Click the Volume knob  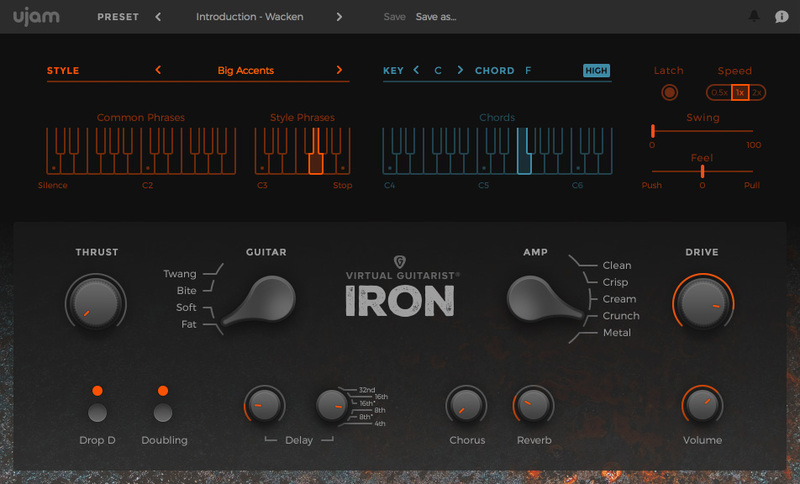click(703, 405)
